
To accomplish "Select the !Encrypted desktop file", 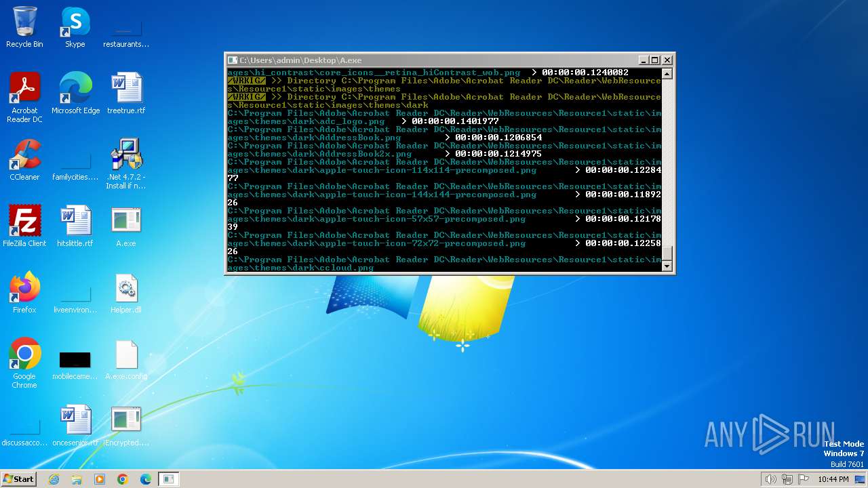I will [126, 426].
